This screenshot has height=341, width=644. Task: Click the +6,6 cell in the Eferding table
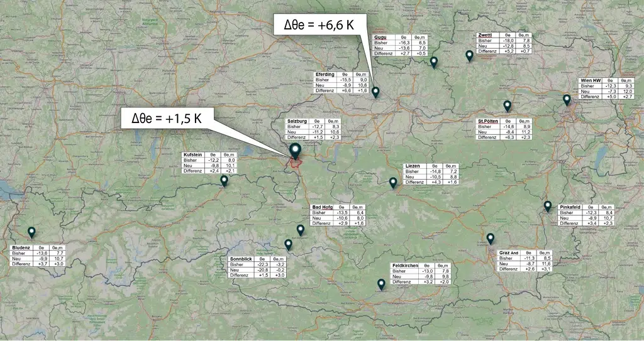pos(345,90)
